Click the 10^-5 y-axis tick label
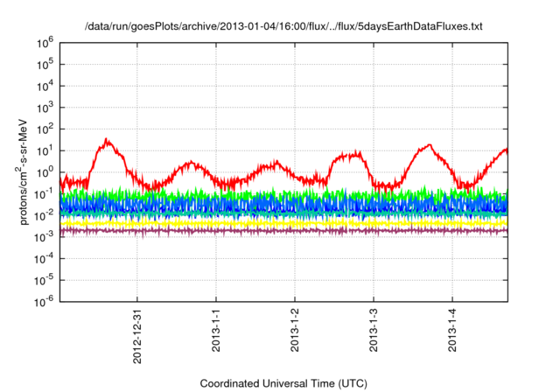 coord(44,281)
